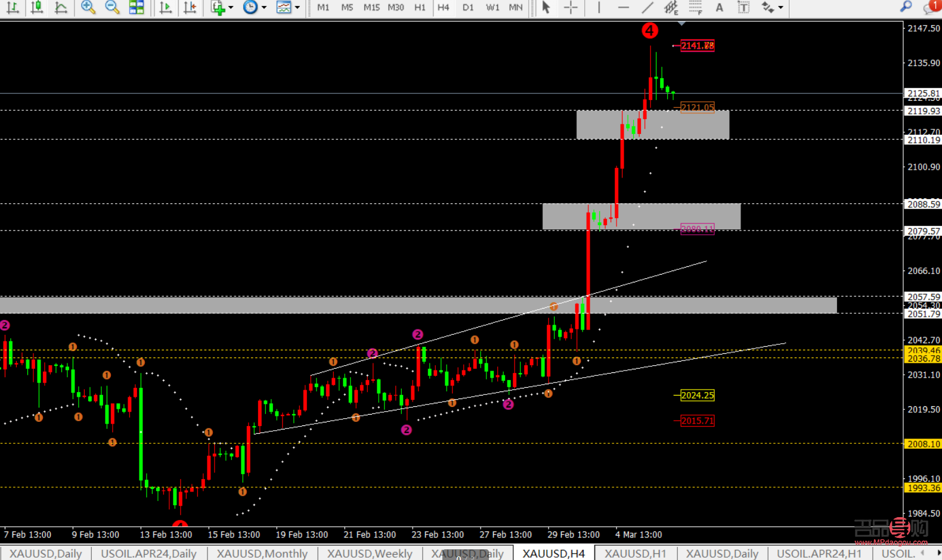The image size is (942, 560).
Task: Click the 2008.10 yellow price level label
Action: (x=923, y=444)
